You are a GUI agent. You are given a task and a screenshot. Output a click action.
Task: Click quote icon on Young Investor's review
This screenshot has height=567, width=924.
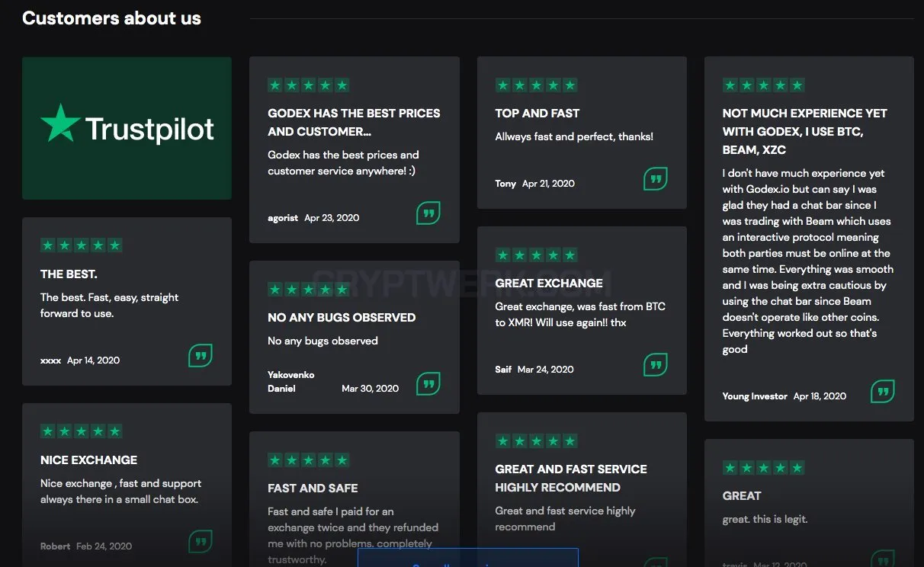point(883,391)
